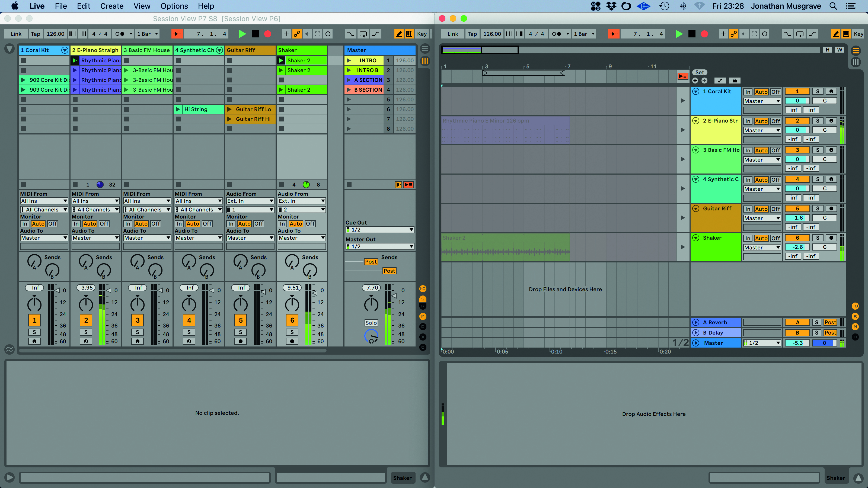
Task: Toggle track 1 activator in Session mixer
Action: tap(34, 320)
